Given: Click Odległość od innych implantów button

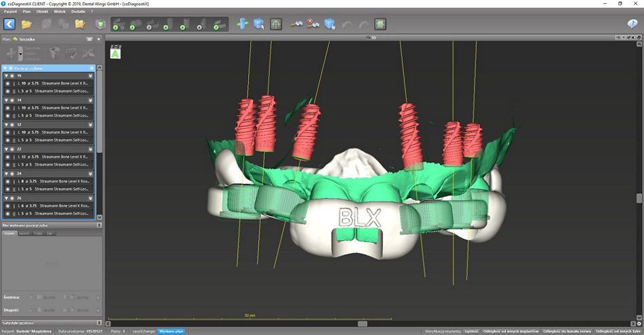Looking at the screenshot, I should [510, 331].
